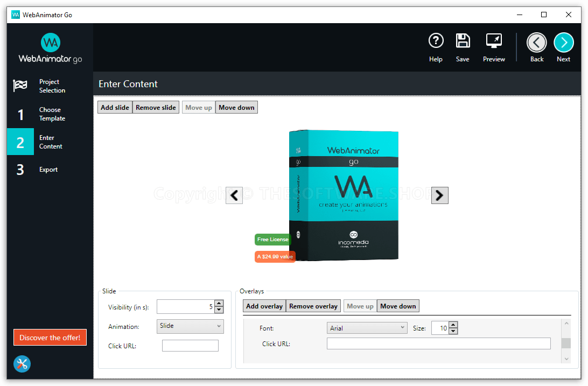Decrease the font Size value
Viewport: 588px width, 386px height.
[x=453, y=331]
